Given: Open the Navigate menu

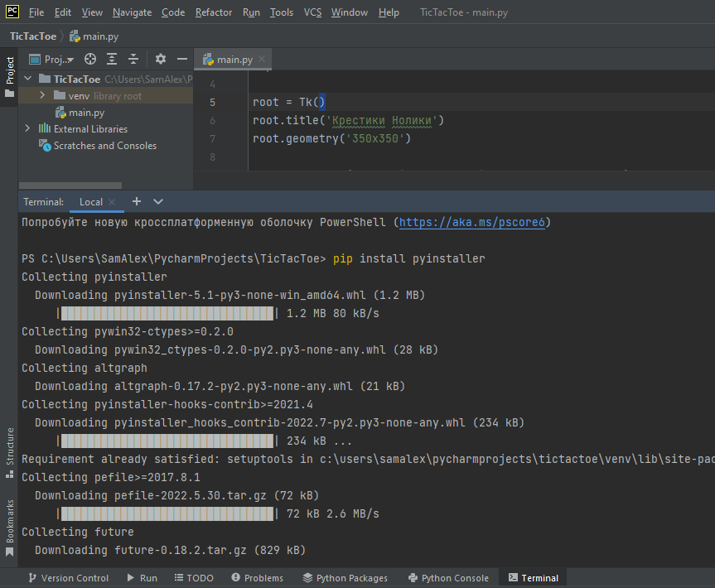Looking at the screenshot, I should coord(133,12).
